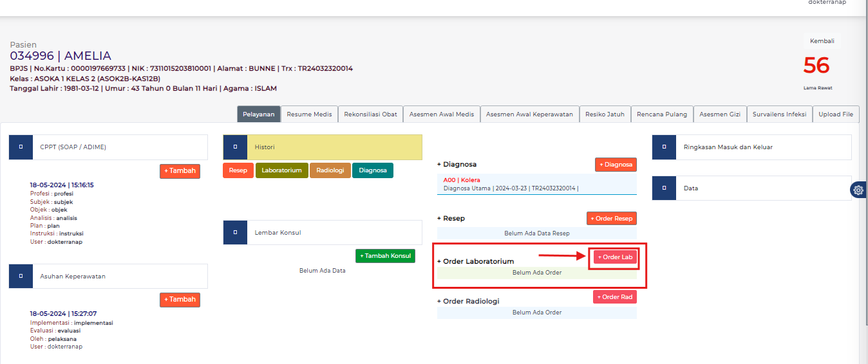
Task: Switch to Asesmen Awal Keperawatan tab
Action: [x=529, y=114]
